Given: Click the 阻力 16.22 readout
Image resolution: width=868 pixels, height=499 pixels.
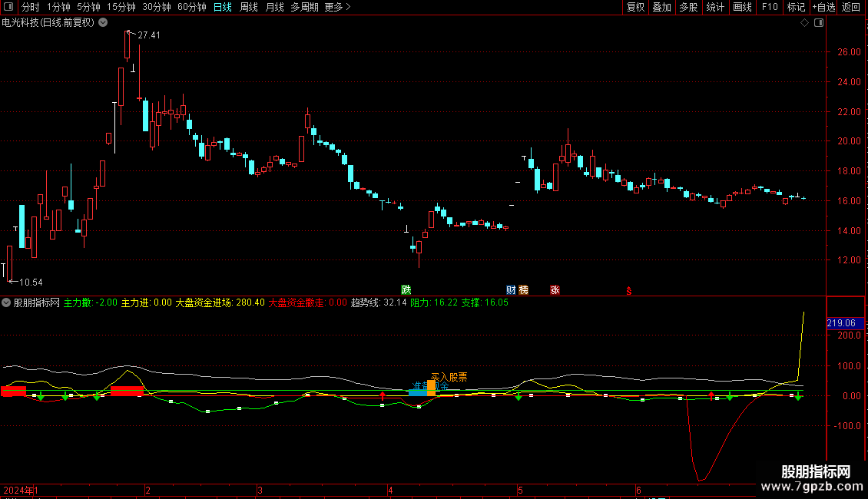Looking at the screenshot, I should pyautogui.click(x=434, y=302).
